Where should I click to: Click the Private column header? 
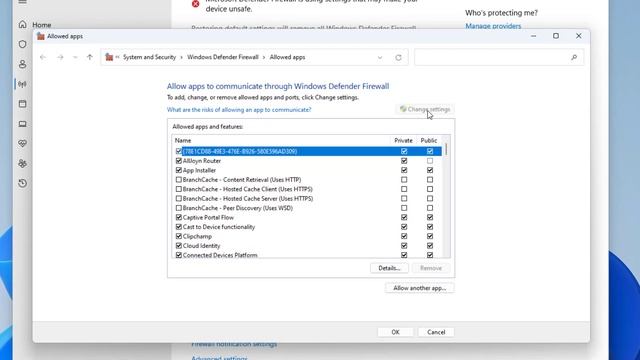(403, 140)
